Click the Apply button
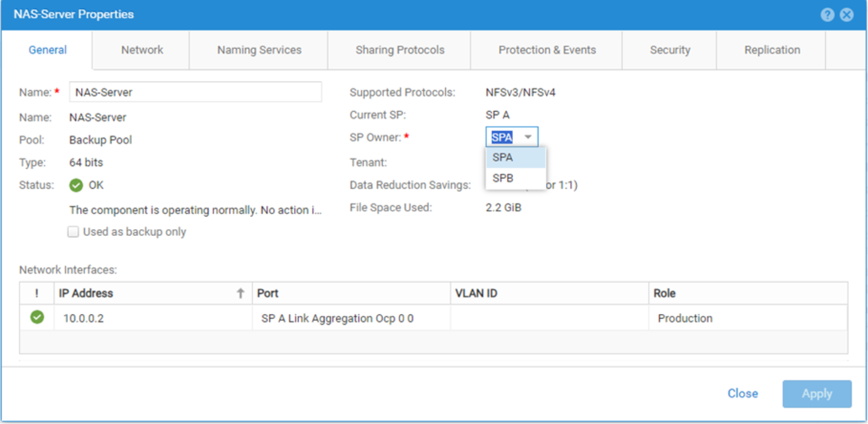This screenshot has height=424, width=868. tap(817, 394)
